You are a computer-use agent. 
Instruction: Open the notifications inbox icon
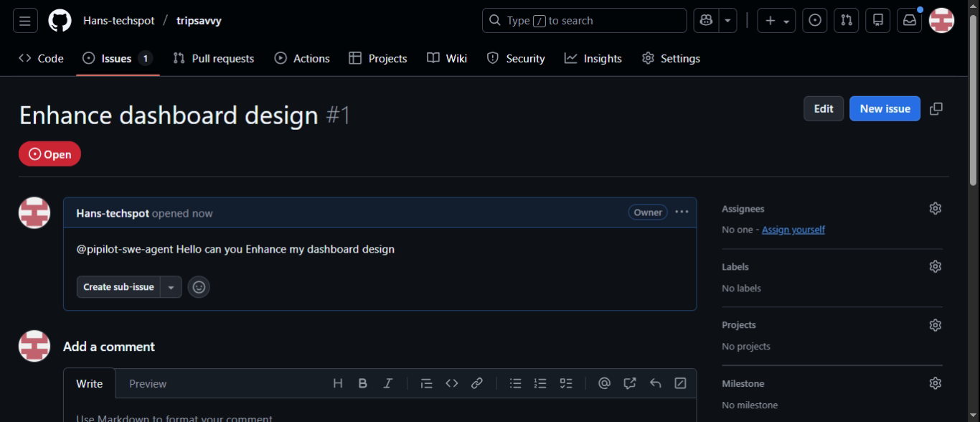pos(909,21)
